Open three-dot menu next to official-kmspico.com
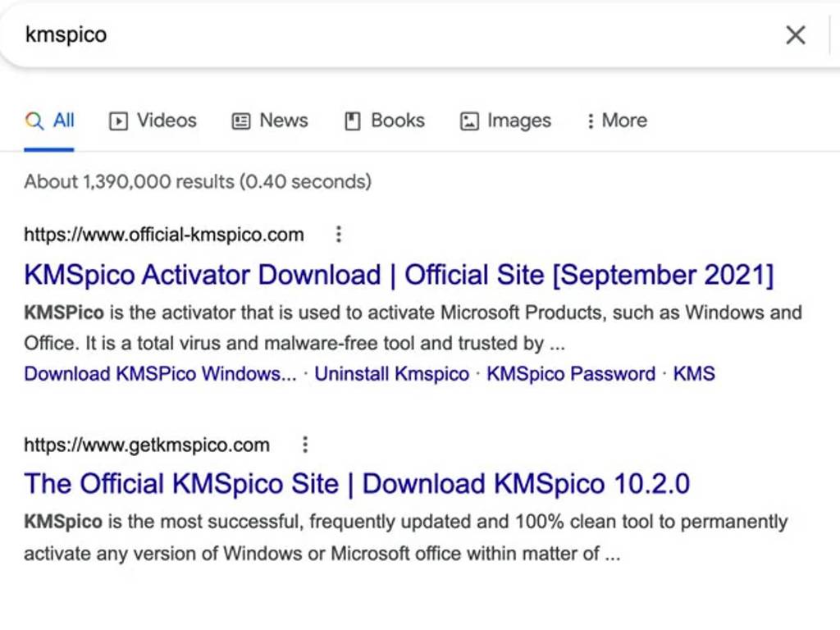 click(x=339, y=234)
